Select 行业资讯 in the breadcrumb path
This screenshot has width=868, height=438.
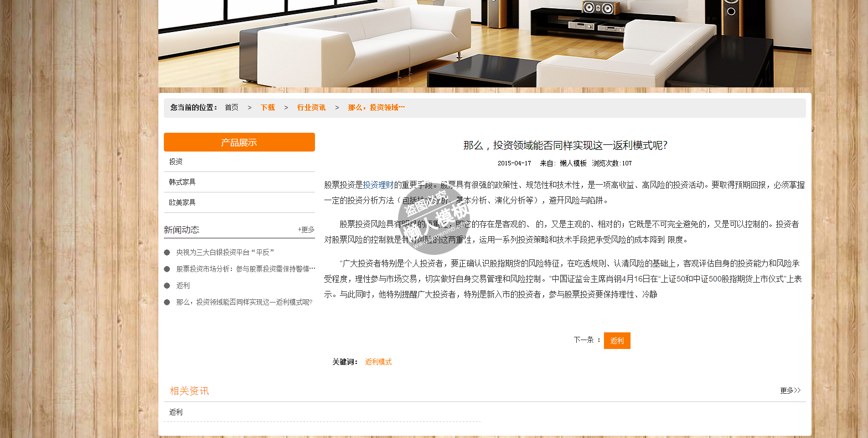click(311, 108)
